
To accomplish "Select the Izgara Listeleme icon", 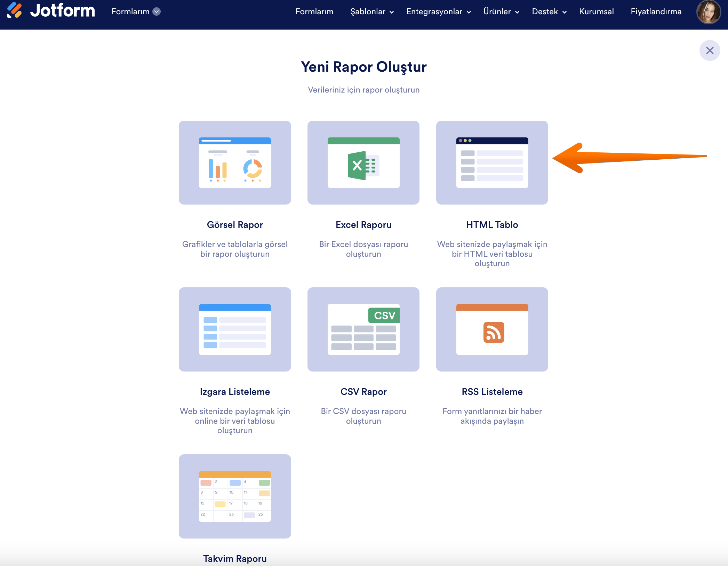I will click(235, 329).
